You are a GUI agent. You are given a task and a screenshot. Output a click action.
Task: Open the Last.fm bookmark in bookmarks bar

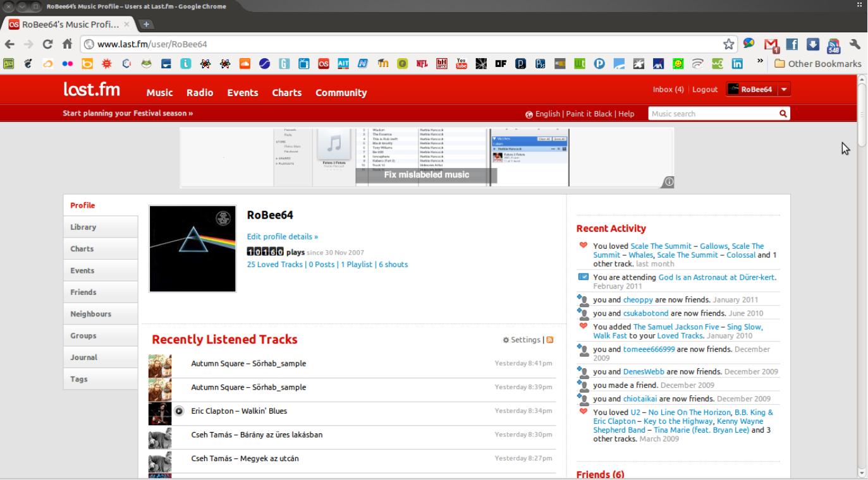324,64
